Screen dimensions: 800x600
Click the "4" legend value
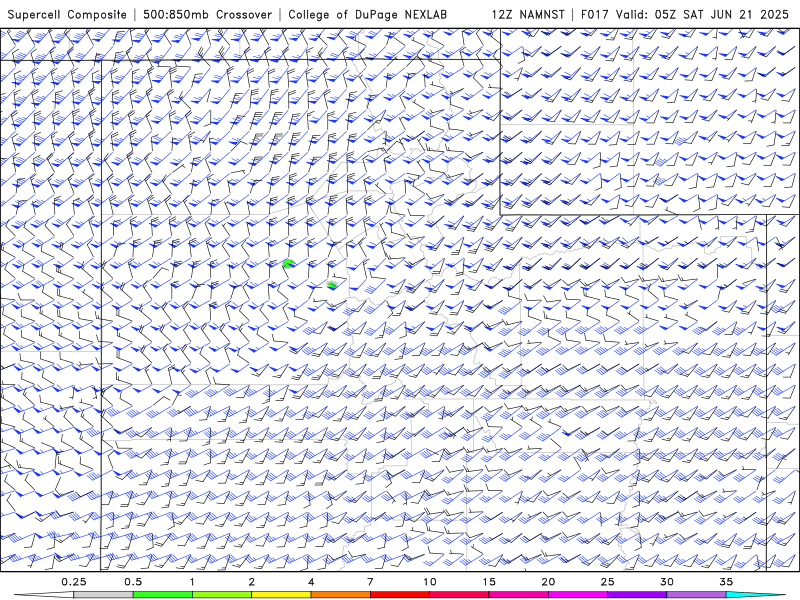coord(311,582)
